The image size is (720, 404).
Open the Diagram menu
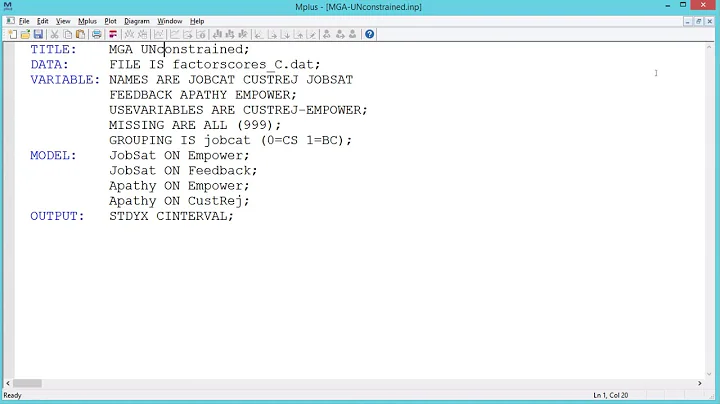137,21
